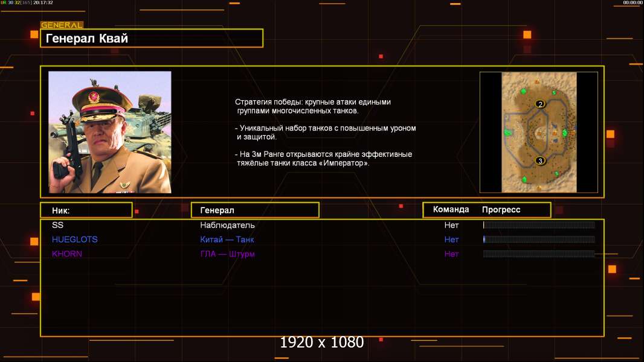Click the loading progress bar for KHORN
644x362 pixels.
tap(539, 254)
